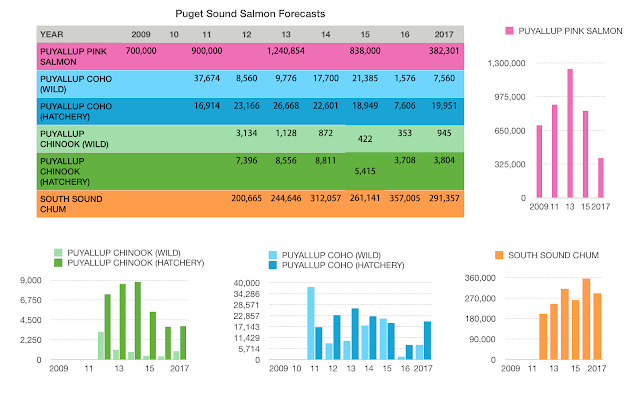Image resolution: width=640 pixels, height=393 pixels.
Task: Select the coho wild 1,576 cell
Action: 404,78
